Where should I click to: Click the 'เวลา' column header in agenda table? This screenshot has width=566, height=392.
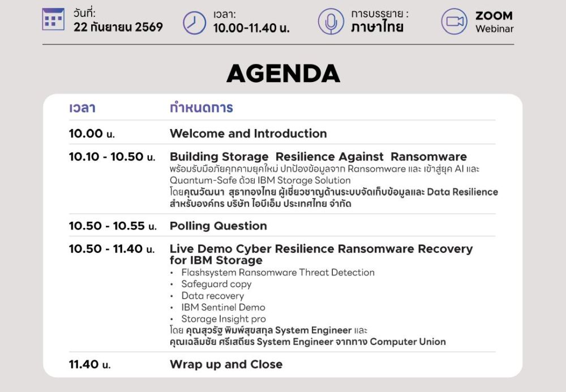82,107
